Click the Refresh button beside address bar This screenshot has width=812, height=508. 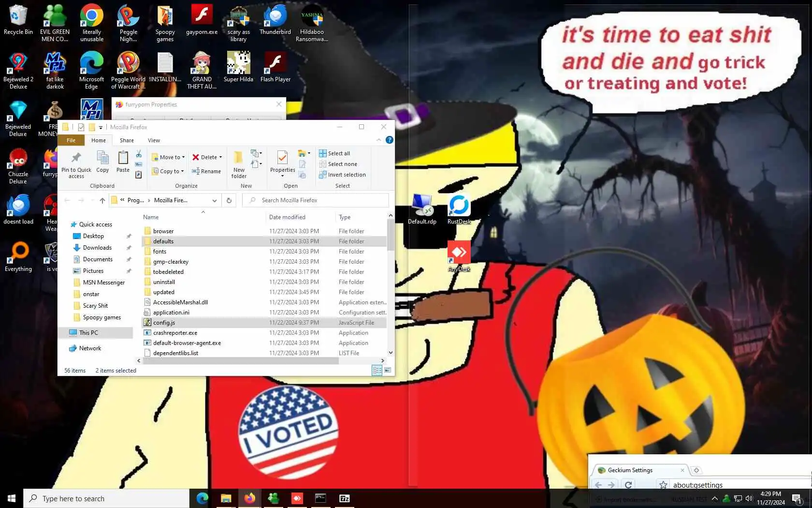[229, 200]
